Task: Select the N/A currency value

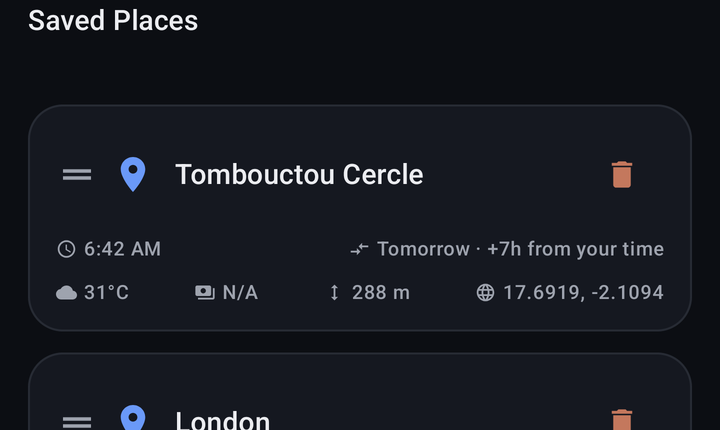Action: (x=240, y=293)
